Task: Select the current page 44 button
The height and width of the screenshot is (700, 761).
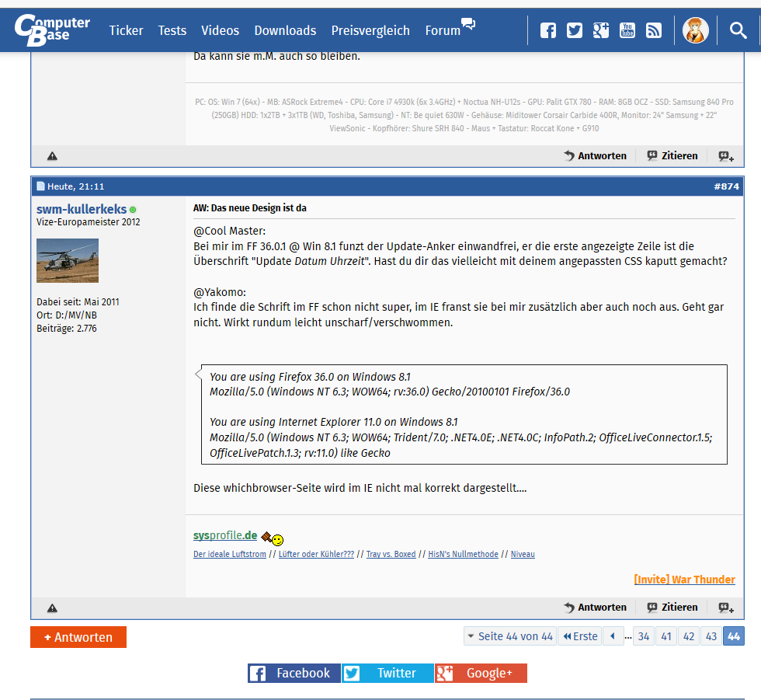Action: (734, 636)
